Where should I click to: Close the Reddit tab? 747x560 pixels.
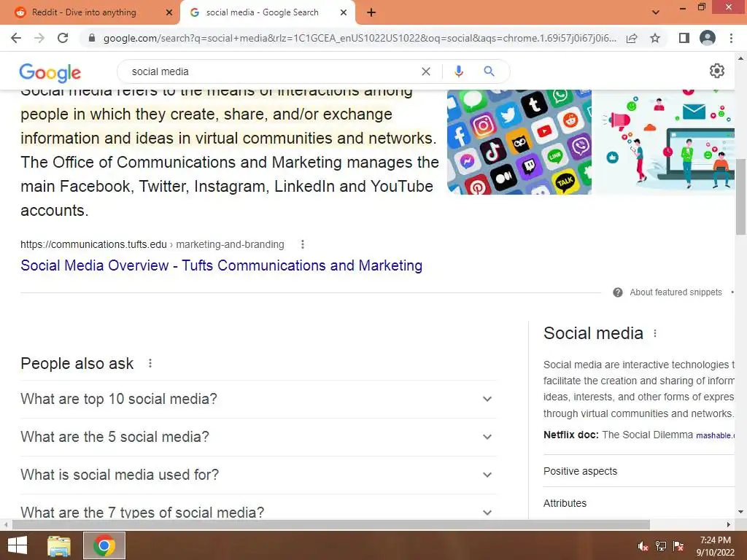169,12
